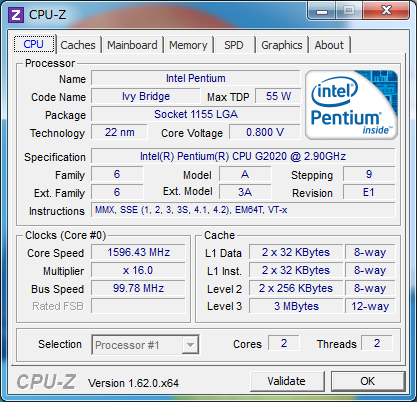Click the L1 Data size 2 x 32 KBytes
Viewport: 417px width, 402px height.
(x=296, y=252)
